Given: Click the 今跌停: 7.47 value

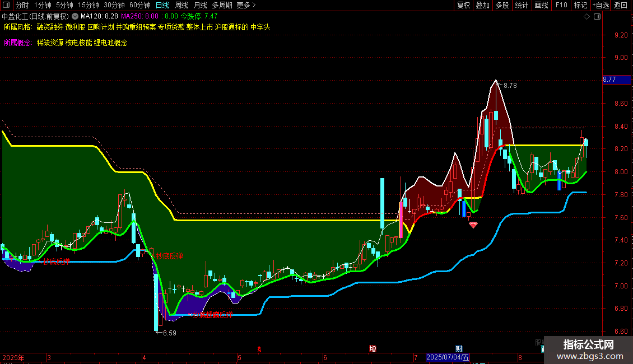Looking at the screenshot, I should [199, 17].
